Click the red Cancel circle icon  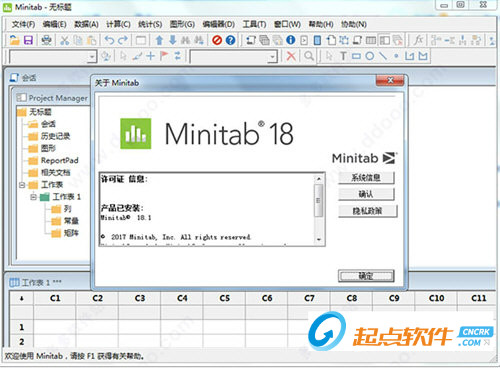(x=217, y=40)
